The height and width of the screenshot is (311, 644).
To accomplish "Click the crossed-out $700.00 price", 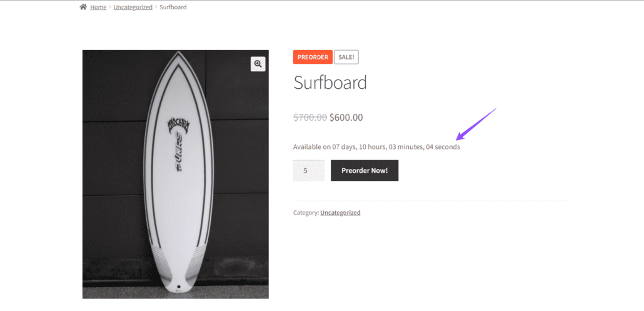I will [310, 118].
